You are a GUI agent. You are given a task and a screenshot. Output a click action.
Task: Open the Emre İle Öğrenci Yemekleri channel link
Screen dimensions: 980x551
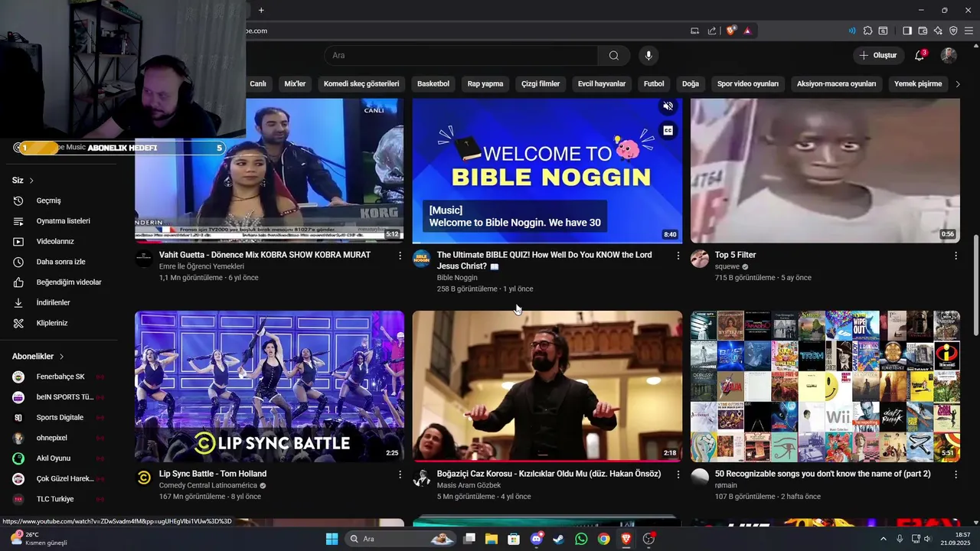pyautogui.click(x=201, y=266)
